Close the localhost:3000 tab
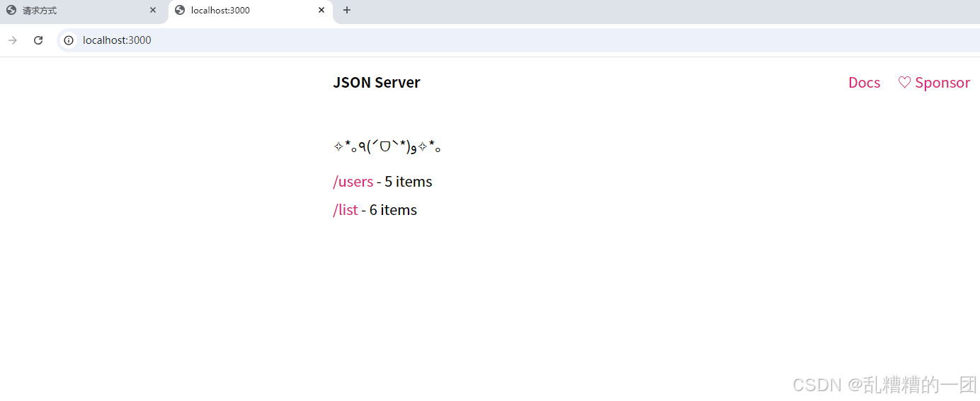Image resolution: width=980 pixels, height=401 pixels. [321, 11]
